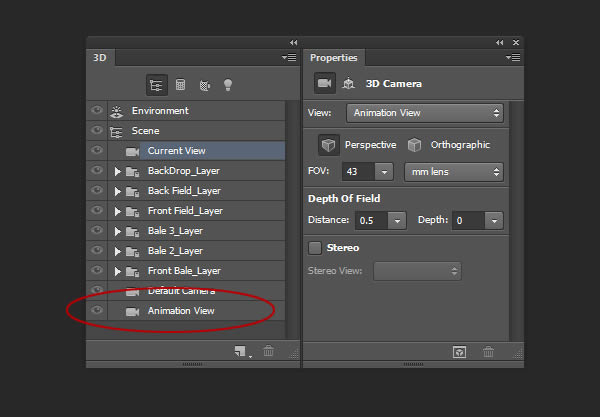Collapse the Properties panel double-arrow icon
Image resolution: width=600 pixels, height=417 pixels.
coord(499,42)
